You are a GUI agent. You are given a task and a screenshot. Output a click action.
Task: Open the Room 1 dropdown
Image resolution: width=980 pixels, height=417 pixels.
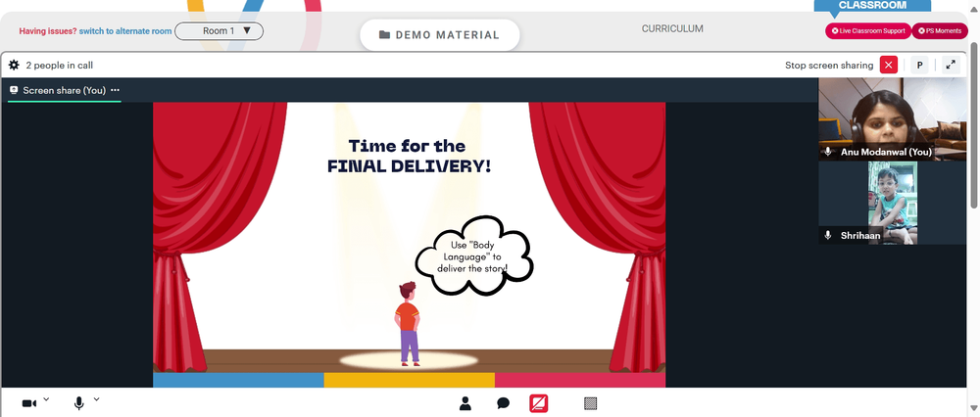pyautogui.click(x=219, y=31)
